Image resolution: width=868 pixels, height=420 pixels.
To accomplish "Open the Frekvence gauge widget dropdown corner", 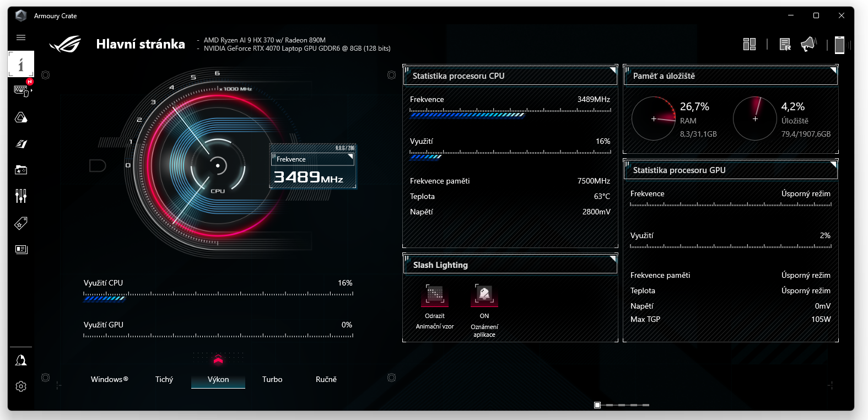I will (350, 157).
